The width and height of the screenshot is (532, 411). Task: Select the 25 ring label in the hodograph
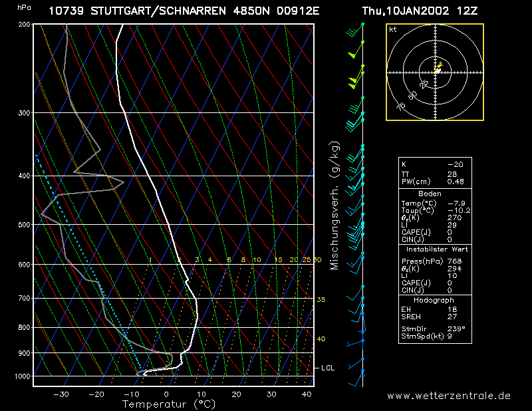coord(424,84)
